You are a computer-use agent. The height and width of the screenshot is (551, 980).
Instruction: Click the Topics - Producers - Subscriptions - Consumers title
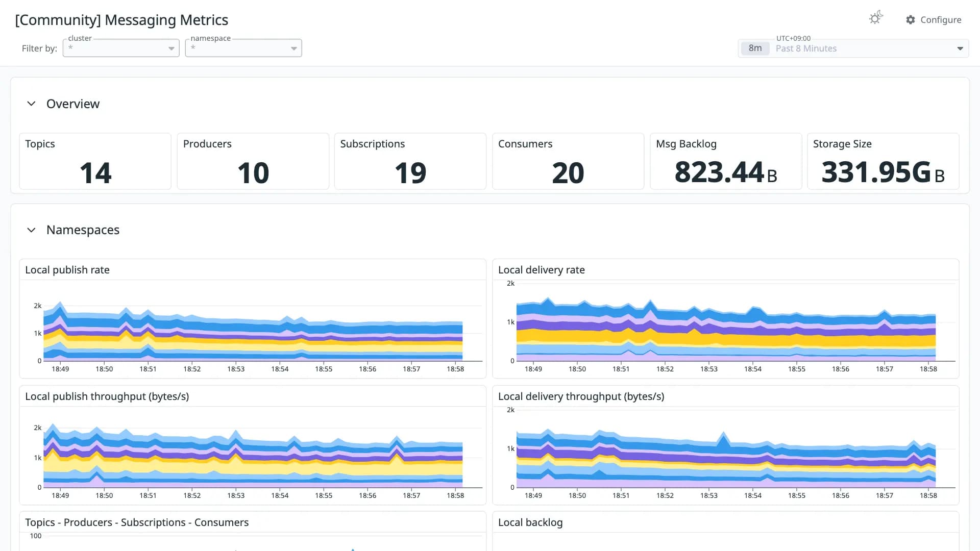[x=137, y=522]
